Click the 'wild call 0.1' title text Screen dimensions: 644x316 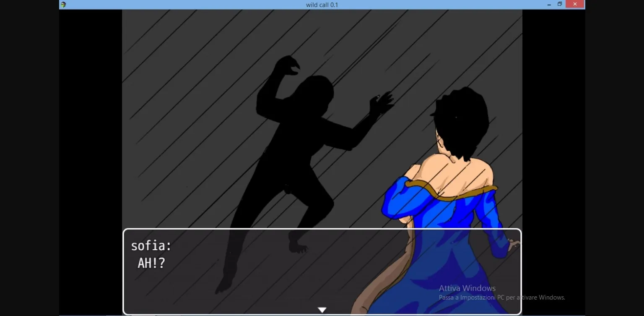point(322,5)
